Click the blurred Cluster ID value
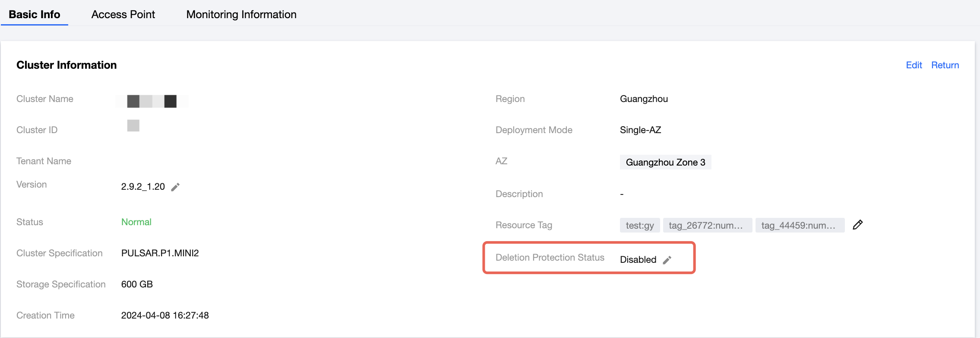 coord(133,126)
